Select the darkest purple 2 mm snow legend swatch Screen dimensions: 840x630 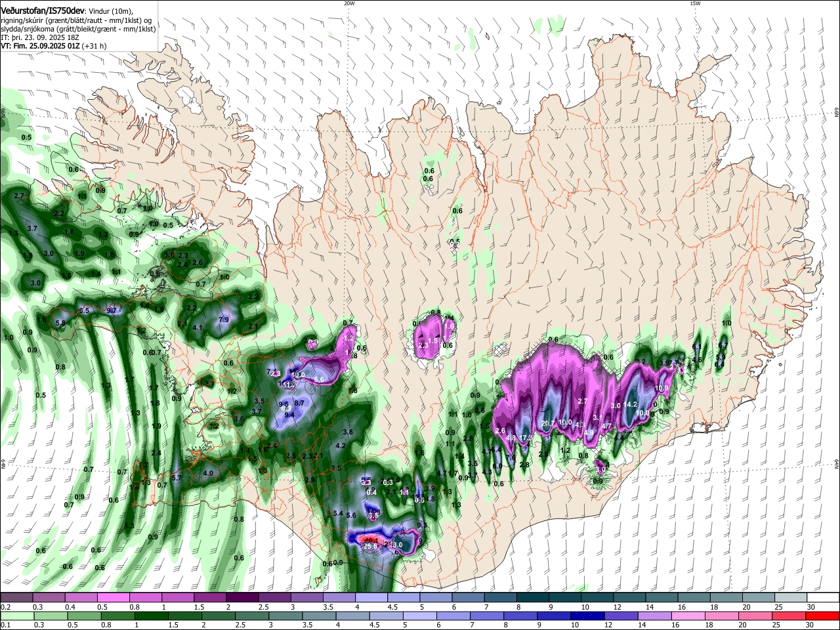[x=241, y=598]
